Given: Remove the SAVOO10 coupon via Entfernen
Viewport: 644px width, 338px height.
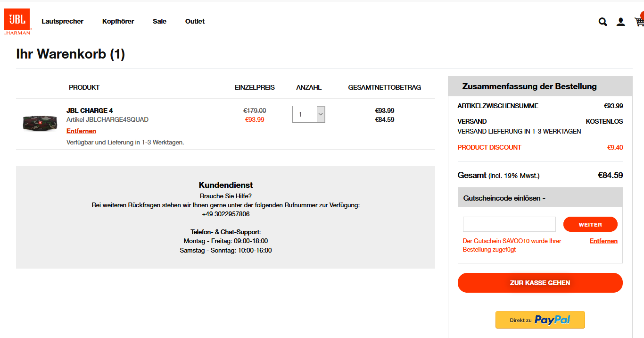Looking at the screenshot, I should pyautogui.click(x=603, y=241).
